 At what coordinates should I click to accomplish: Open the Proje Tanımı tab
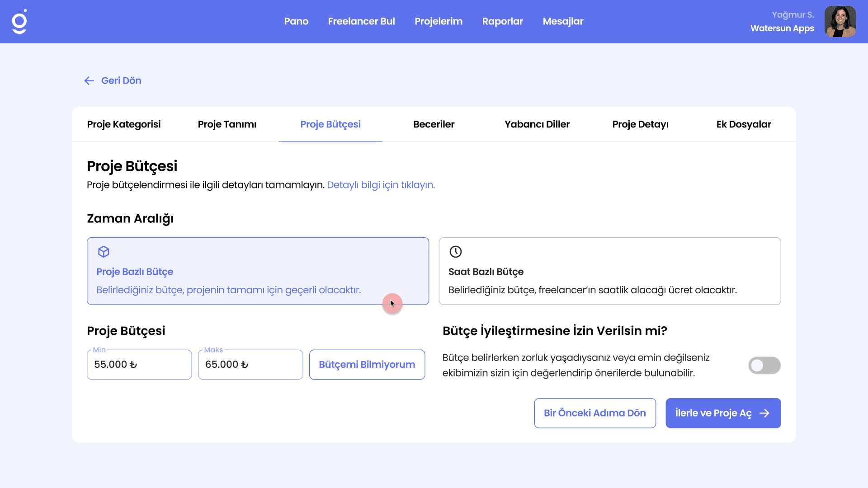click(227, 124)
